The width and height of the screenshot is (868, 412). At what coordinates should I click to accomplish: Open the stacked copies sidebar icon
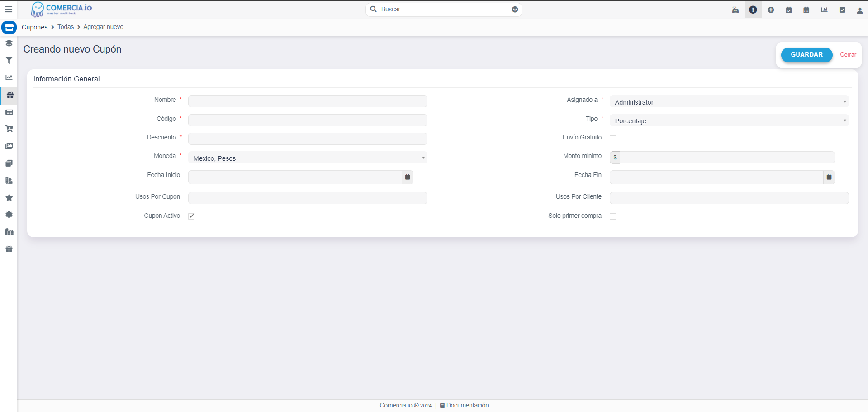click(9, 163)
